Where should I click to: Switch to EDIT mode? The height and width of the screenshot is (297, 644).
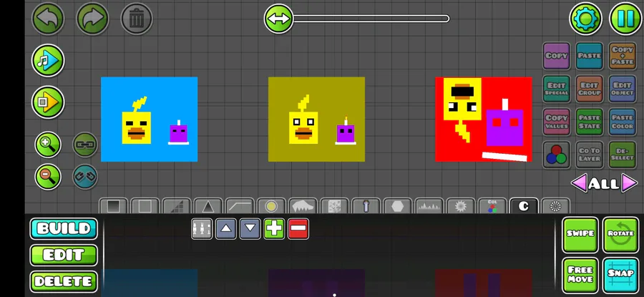point(64,255)
